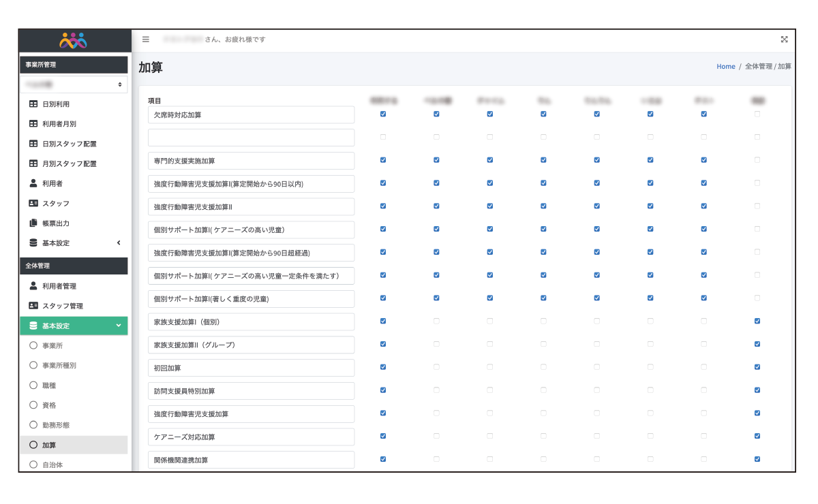
Task: Click the 項目 column header
Action: tap(155, 100)
